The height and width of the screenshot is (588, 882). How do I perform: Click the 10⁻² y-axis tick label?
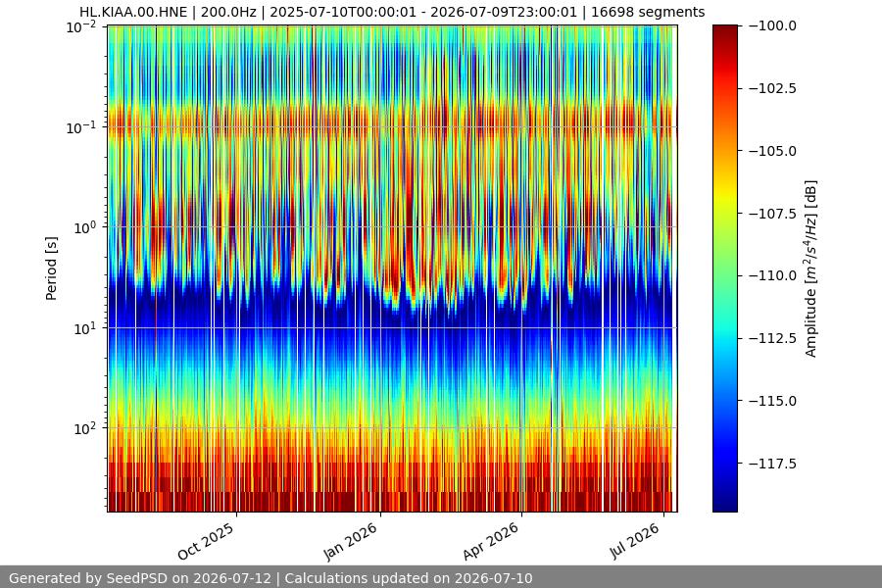pyautogui.click(x=81, y=26)
